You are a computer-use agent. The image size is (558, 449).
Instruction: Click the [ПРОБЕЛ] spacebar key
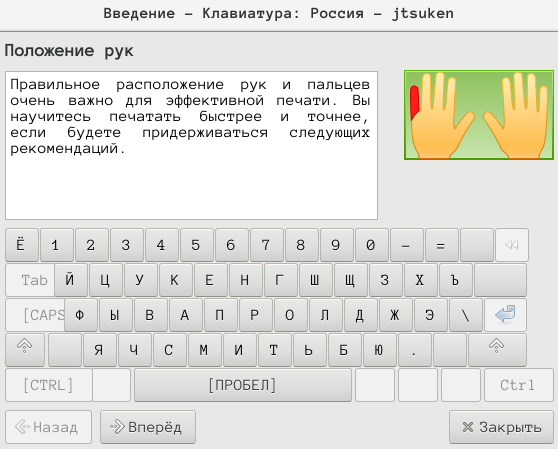(x=243, y=385)
